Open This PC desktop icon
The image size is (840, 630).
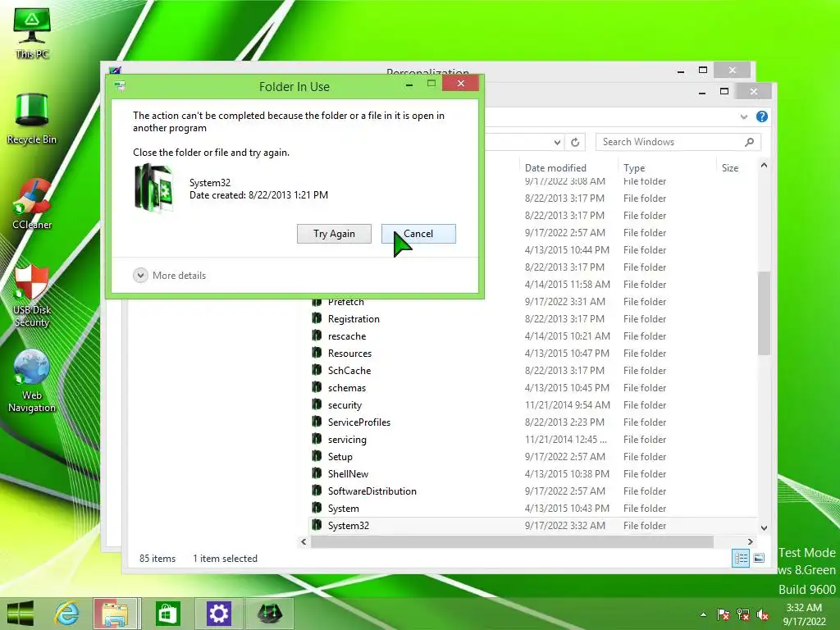coord(32,33)
